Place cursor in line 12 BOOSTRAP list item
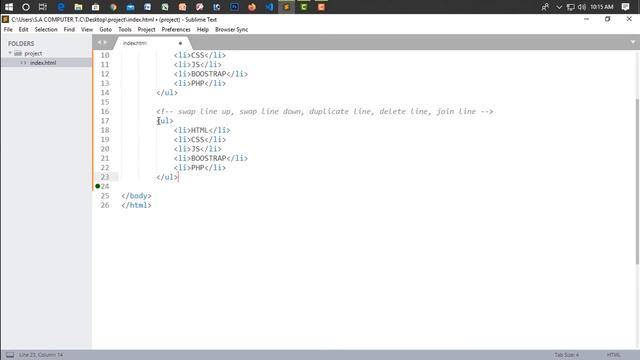This screenshot has height=360, width=640. [x=211, y=74]
